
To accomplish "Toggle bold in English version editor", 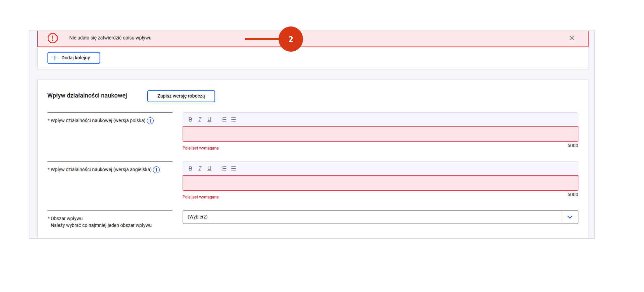I will [x=190, y=169].
